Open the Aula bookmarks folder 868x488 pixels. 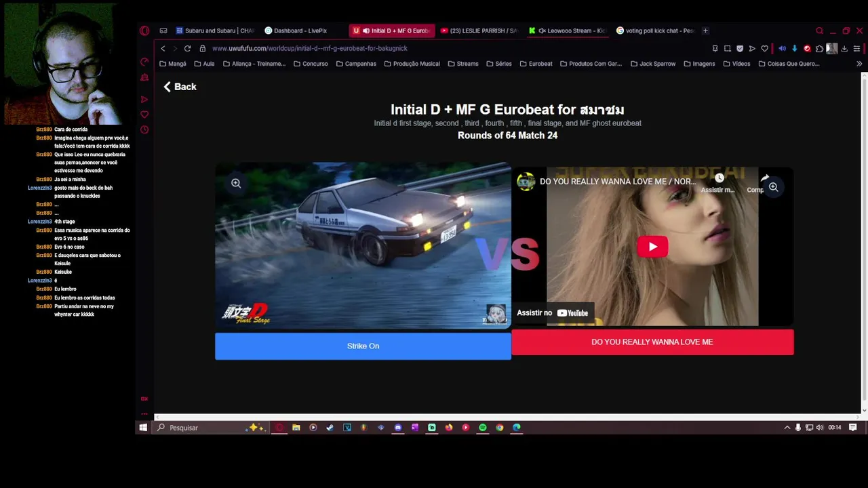[x=204, y=64]
